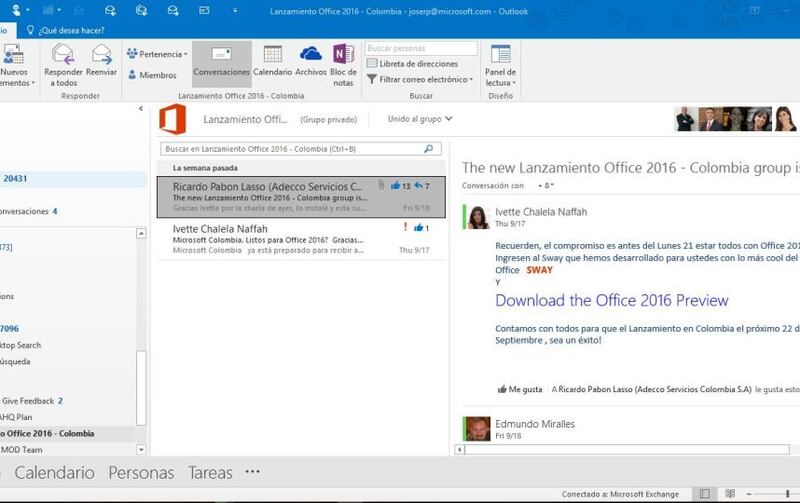Open Nuevos elementos in the ribbon
The image size is (800, 503).
15,65
